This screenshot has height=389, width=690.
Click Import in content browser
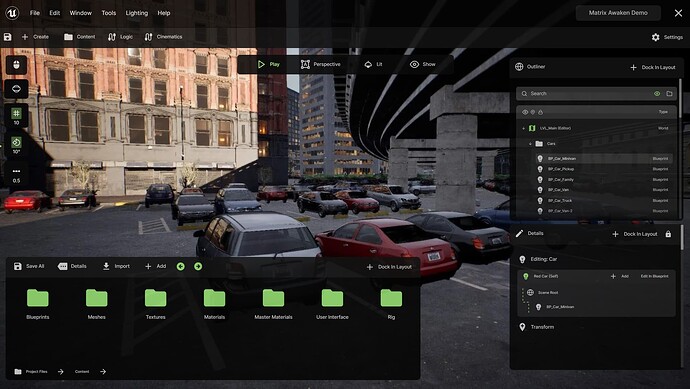116,266
